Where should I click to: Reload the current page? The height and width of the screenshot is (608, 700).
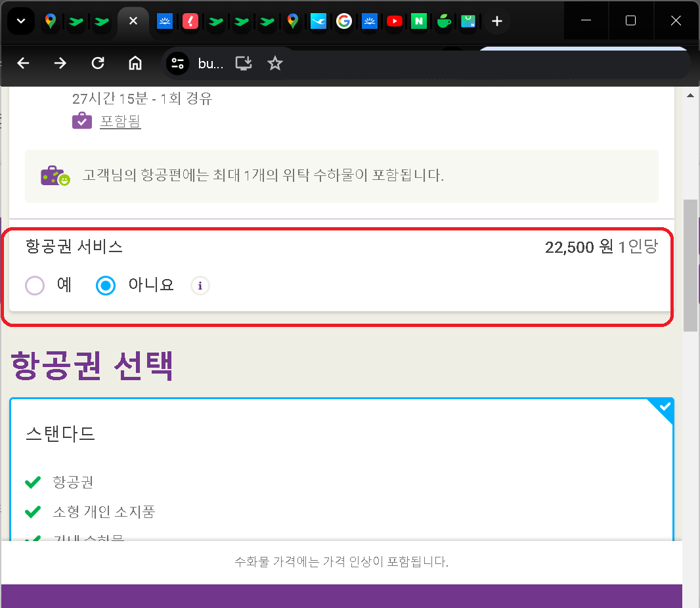tap(98, 64)
